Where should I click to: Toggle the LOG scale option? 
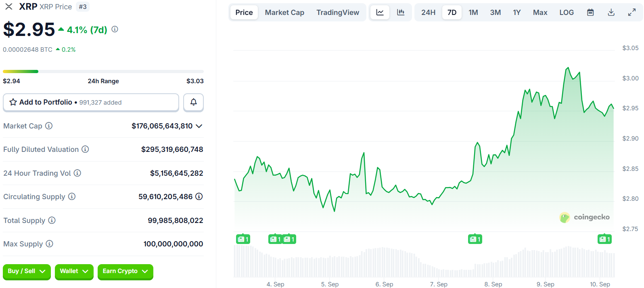(x=567, y=13)
